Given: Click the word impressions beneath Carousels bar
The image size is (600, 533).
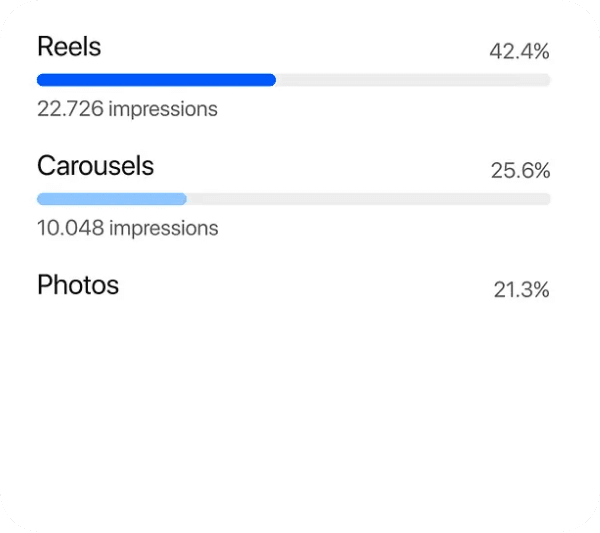Looking at the screenshot, I should tap(163, 228).
